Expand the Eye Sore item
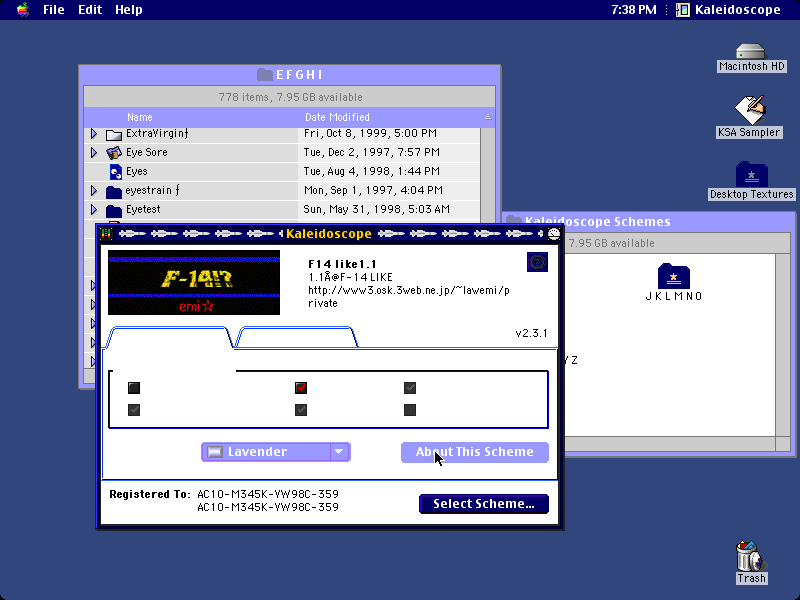The image size is (800, 600). (x=94, y=153)
